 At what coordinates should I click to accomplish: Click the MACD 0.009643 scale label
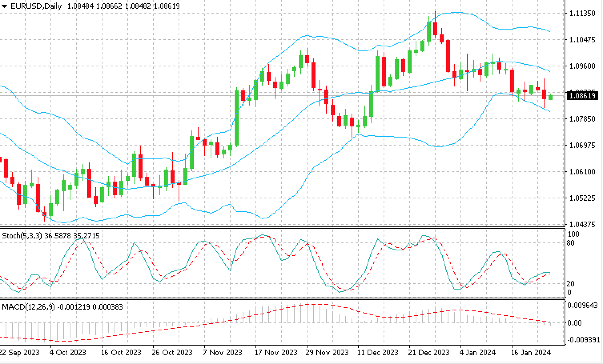tap(583, 306)
